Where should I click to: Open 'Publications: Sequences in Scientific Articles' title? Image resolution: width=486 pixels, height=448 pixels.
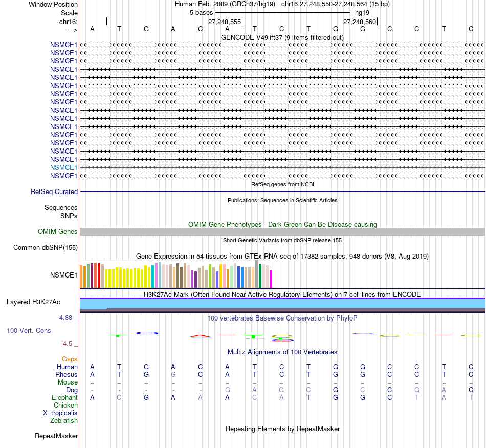click(x=282, y=200)
